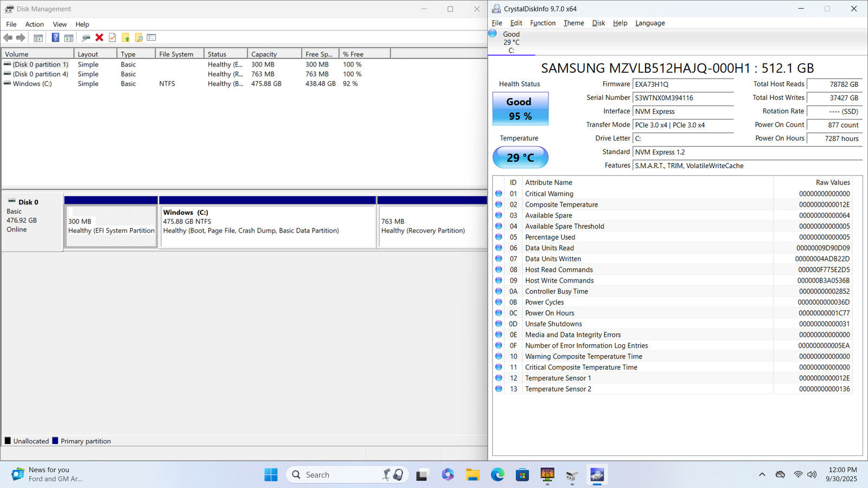Sort by the File System column header
This screenshot has height=488, width=868.
[180, 54]
